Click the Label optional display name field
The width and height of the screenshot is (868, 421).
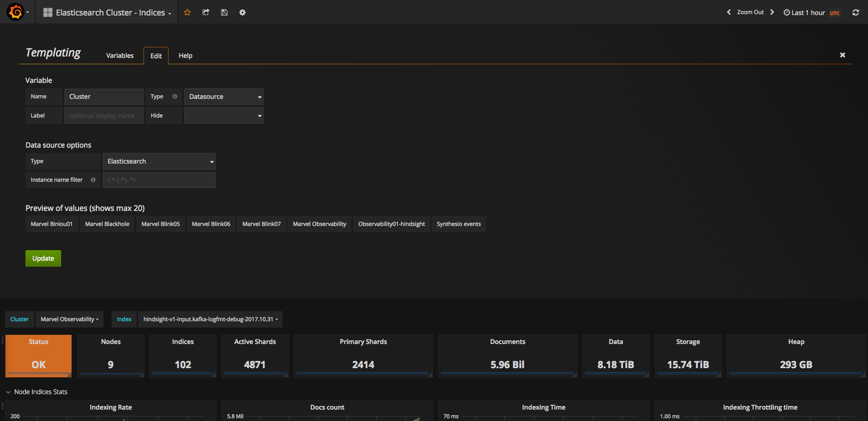tap(104, 116)
